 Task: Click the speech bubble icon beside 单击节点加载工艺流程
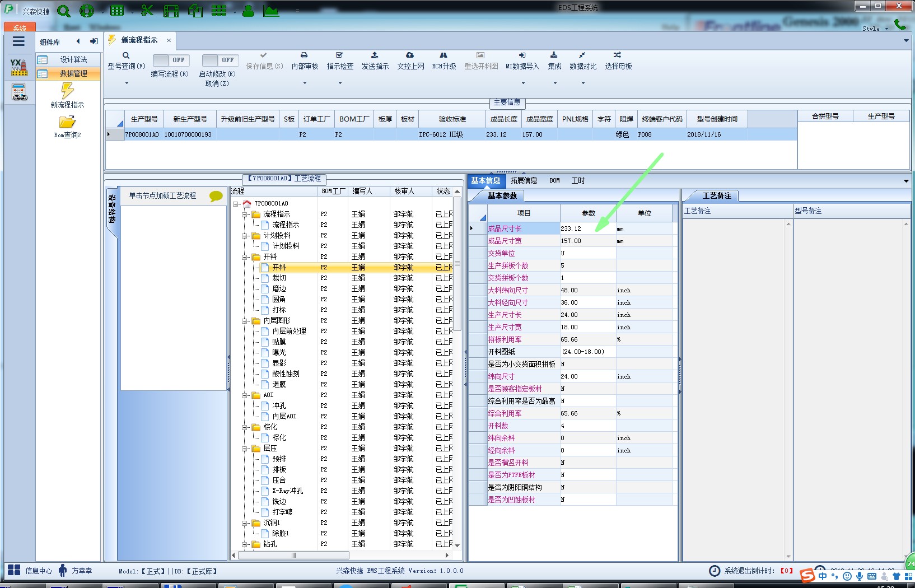[x=216, y=196]
